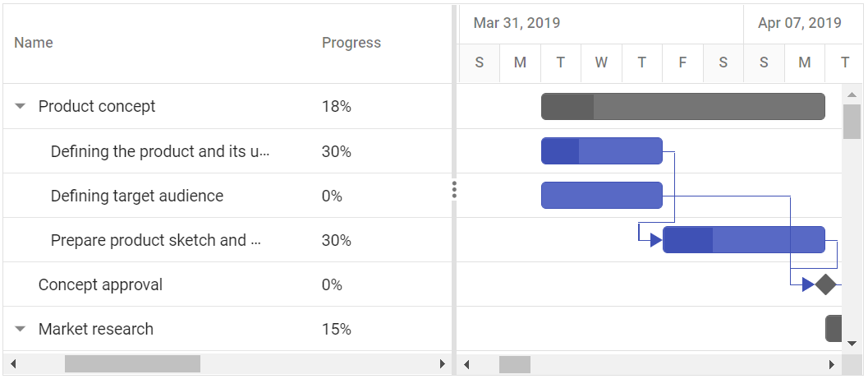
Task: Select the Product concept summary bar
Action: pos(682,106)
